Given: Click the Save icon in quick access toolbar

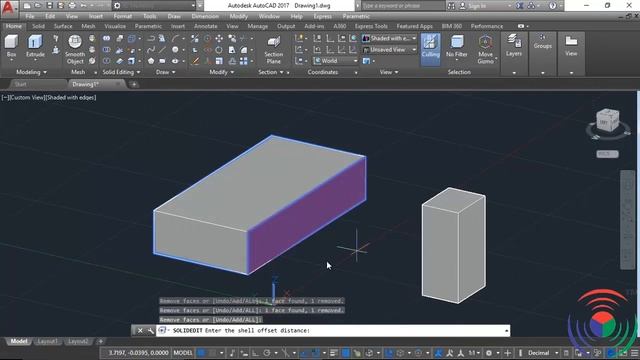Looking at the screenshot, I should tap(49, 6).
